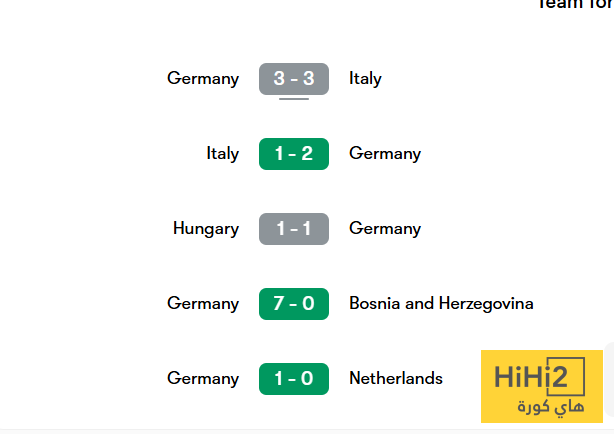
Task: Click Italy left of the 1 - 2 score
Action: (x=222, y=153)
